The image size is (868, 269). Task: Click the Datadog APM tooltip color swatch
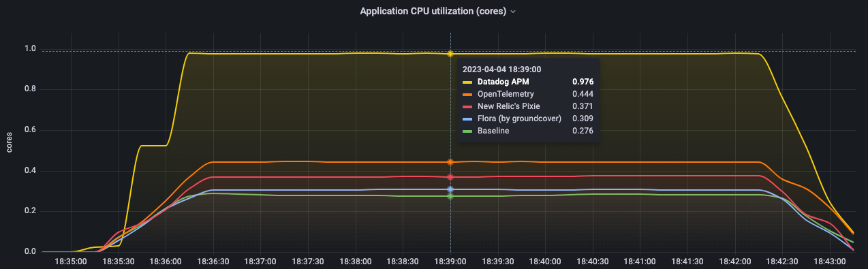[467, 82]
